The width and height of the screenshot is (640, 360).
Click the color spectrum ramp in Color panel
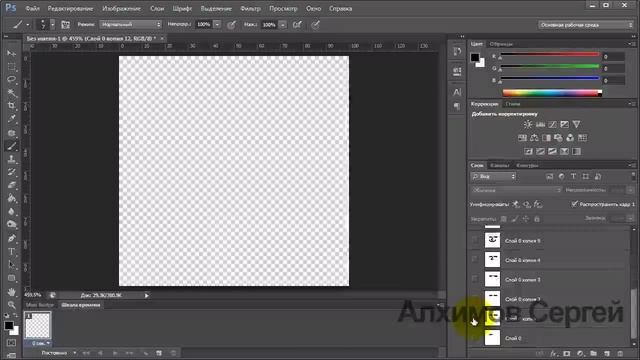point(552,93)
